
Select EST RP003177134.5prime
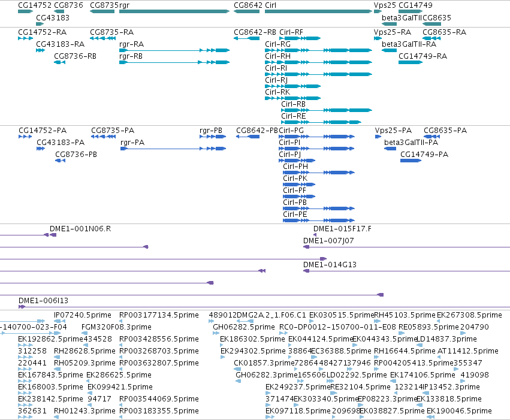pos(159,315)
